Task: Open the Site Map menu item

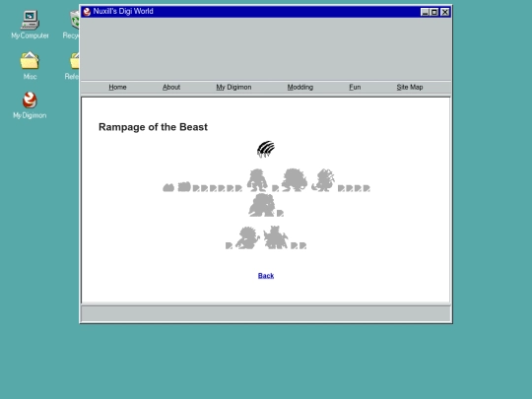Action: [x=410, y=88]
